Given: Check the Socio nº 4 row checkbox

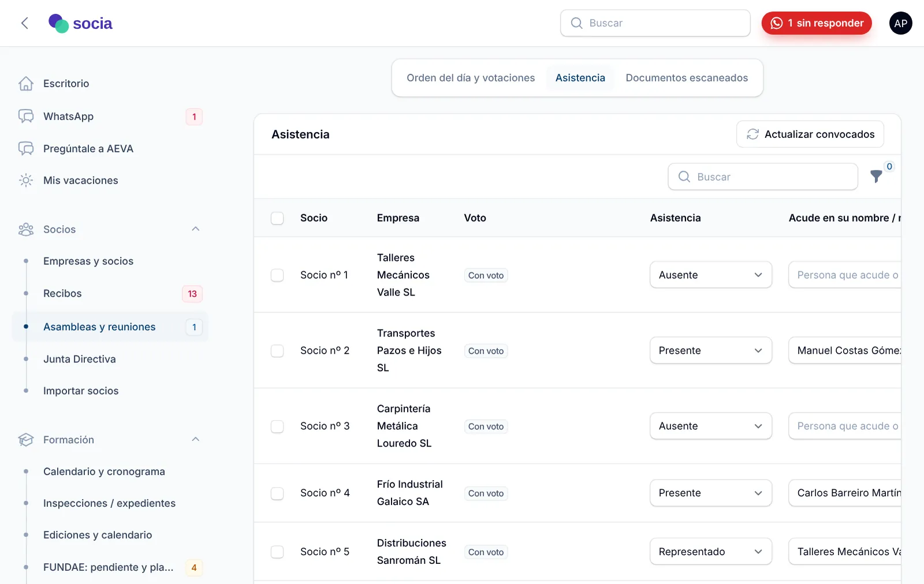Looking at the screenshot, I should (x=277, y=493).
